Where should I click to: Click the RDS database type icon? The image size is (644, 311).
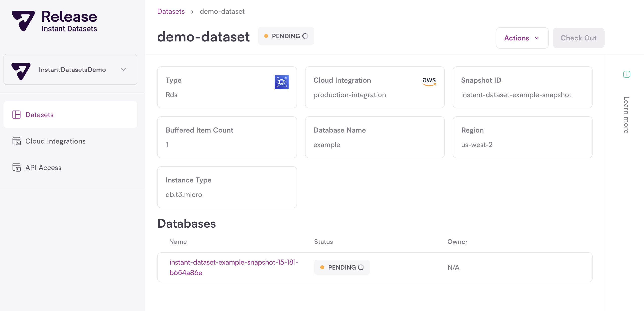(x=282, y=82)
